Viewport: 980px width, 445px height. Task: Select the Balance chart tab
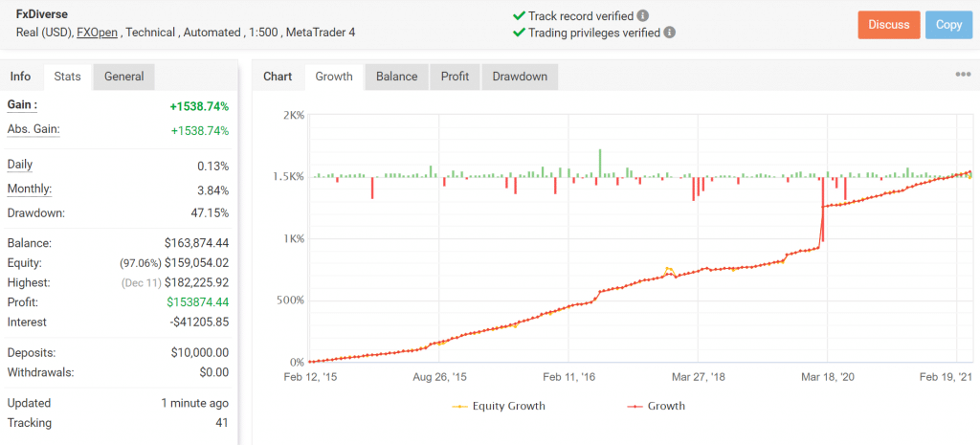(396, 77)
